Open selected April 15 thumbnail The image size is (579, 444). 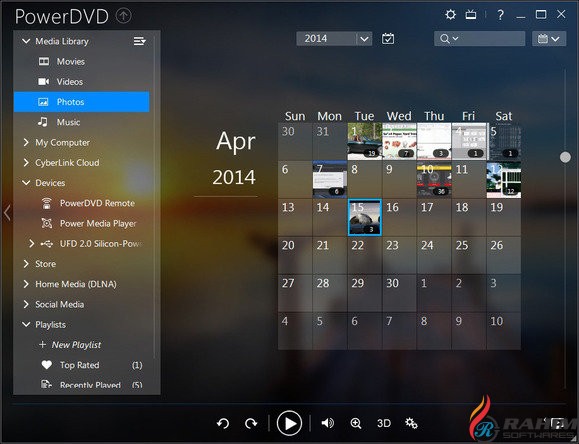(364, 217)
